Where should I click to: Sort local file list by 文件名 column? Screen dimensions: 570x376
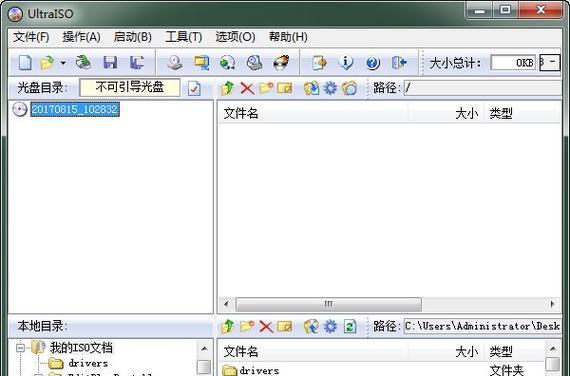coord(313,352)
